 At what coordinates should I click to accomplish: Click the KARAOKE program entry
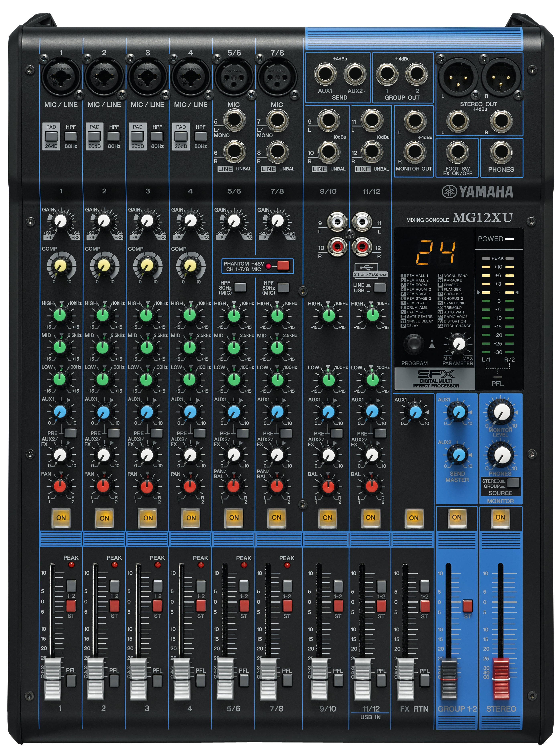click(450, 280)
